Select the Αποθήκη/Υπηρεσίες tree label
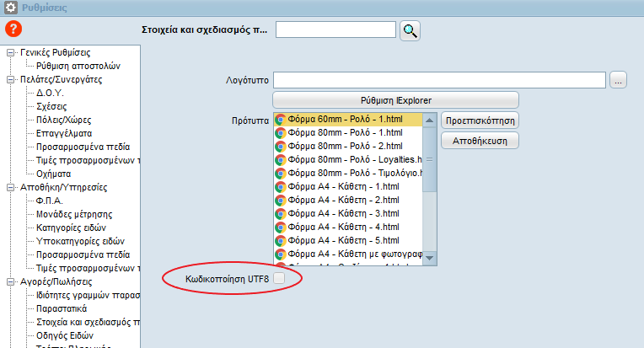Viewport: 644px width, 348px height. pyautogui.click(x=64, y=188)
